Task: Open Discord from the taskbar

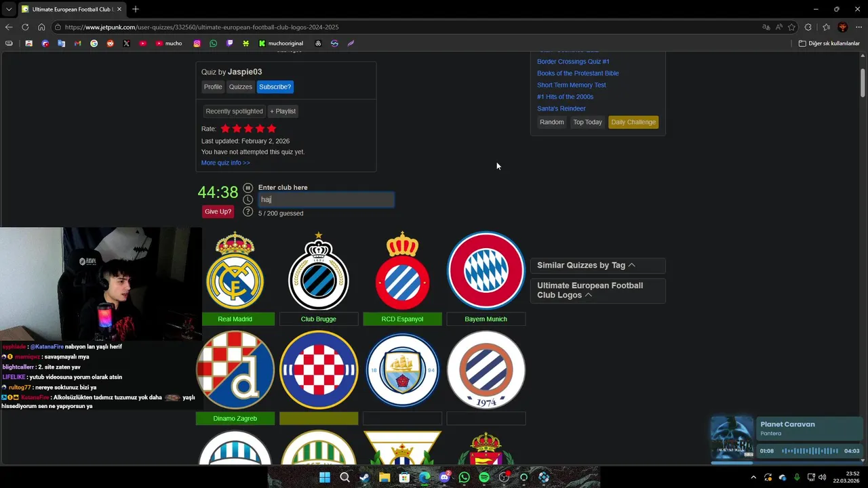Action: 444,477
